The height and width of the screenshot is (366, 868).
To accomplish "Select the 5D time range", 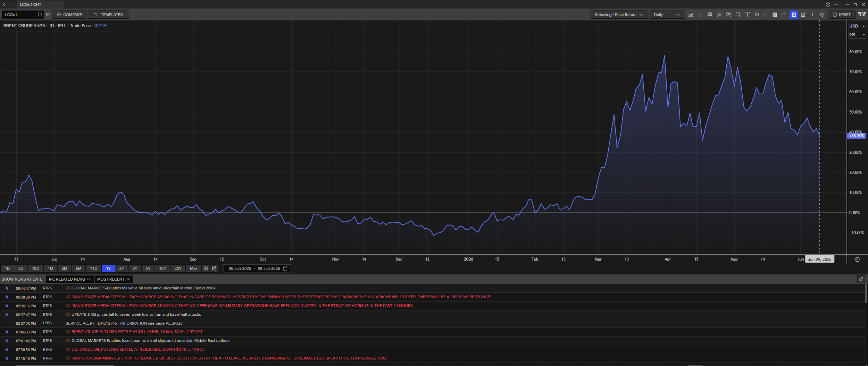I will [21, 269].
